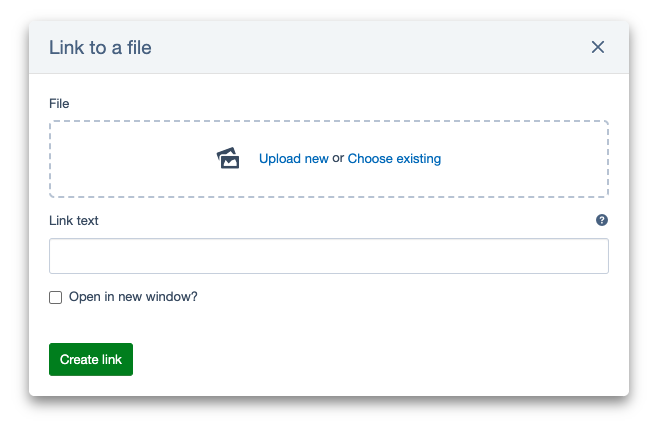Image resolution: width=654 pixels, height=424 pixels.
Task: Close the Link to a file dialog
Action: (598, 47)
